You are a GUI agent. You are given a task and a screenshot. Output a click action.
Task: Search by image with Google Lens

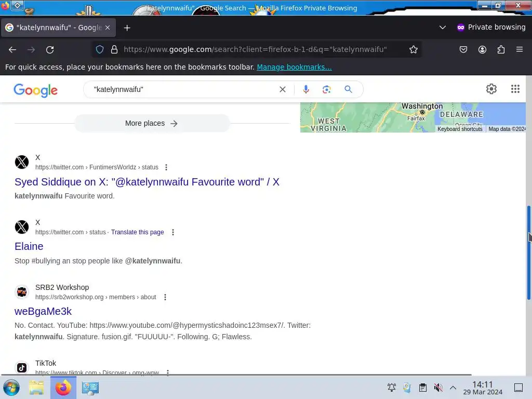(326, 89)
